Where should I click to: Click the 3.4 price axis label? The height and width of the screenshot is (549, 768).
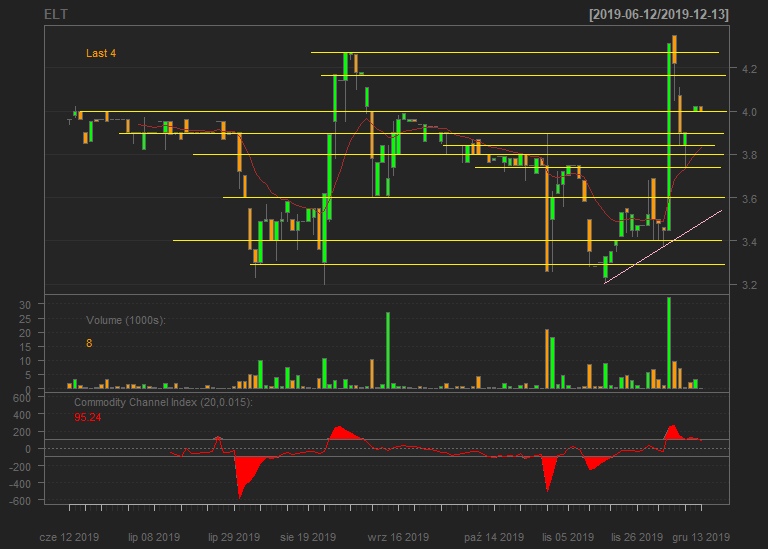749,242
